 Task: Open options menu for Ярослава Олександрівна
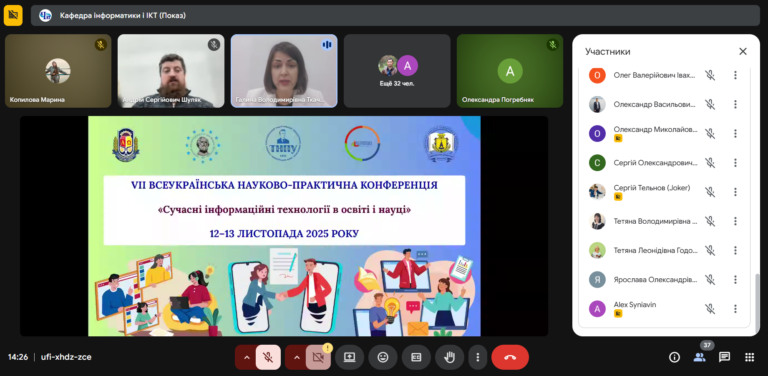(x=735, y=280)
